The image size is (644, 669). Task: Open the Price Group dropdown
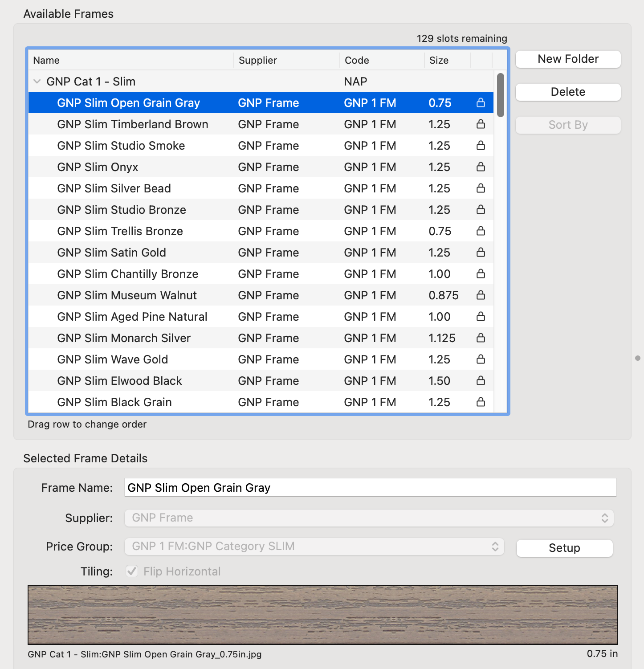coord(314,547)
